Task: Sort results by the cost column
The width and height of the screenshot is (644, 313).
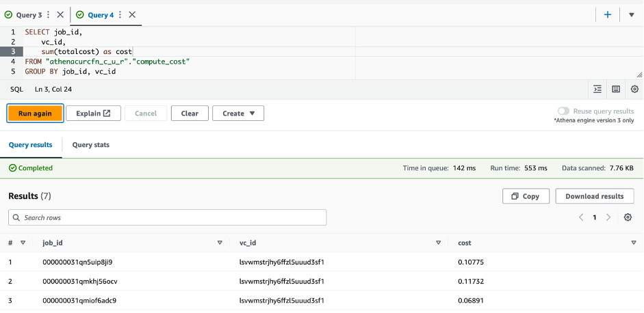Action: click(x=633, y=243)
